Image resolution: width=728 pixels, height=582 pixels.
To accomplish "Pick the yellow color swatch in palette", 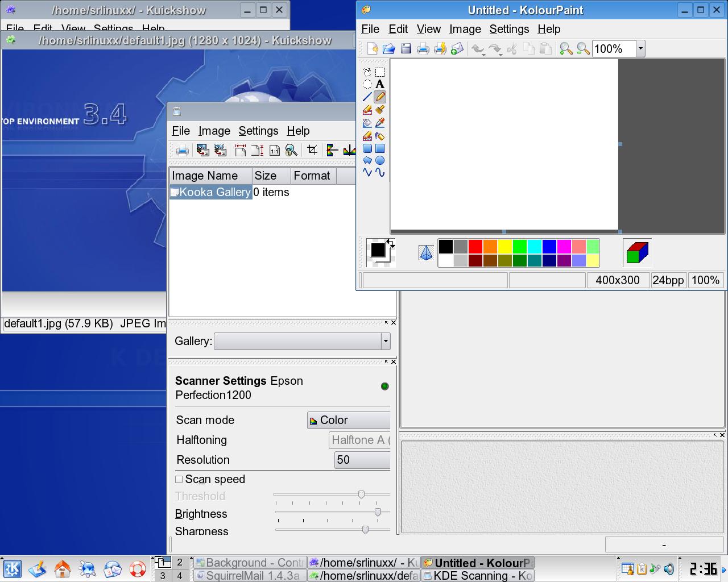I will (505, 246).
